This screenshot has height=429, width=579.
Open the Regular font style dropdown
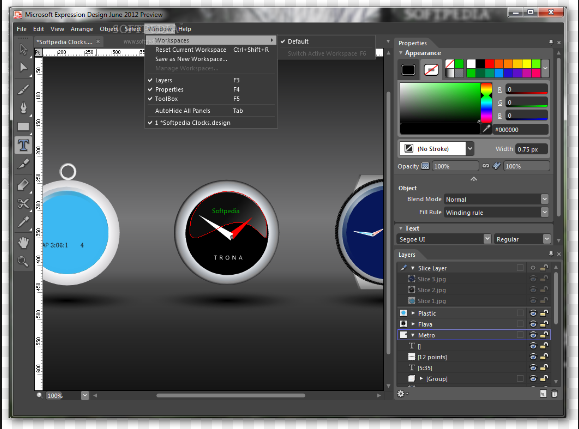(547, 239)
